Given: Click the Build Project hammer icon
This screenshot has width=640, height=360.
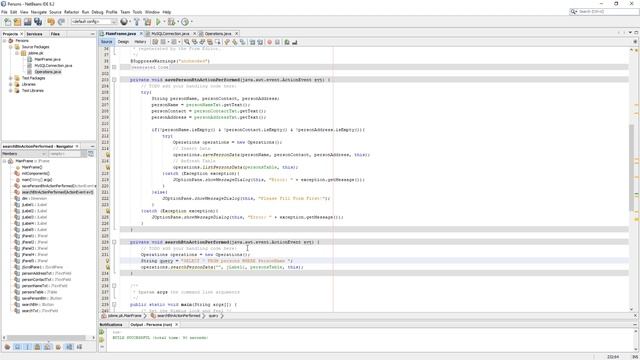Looking at the screenshot, I should pos(137,22).
